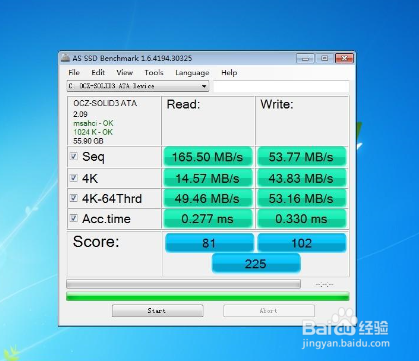
Task: Open the Help menu
Action: [x=229, y=73]
